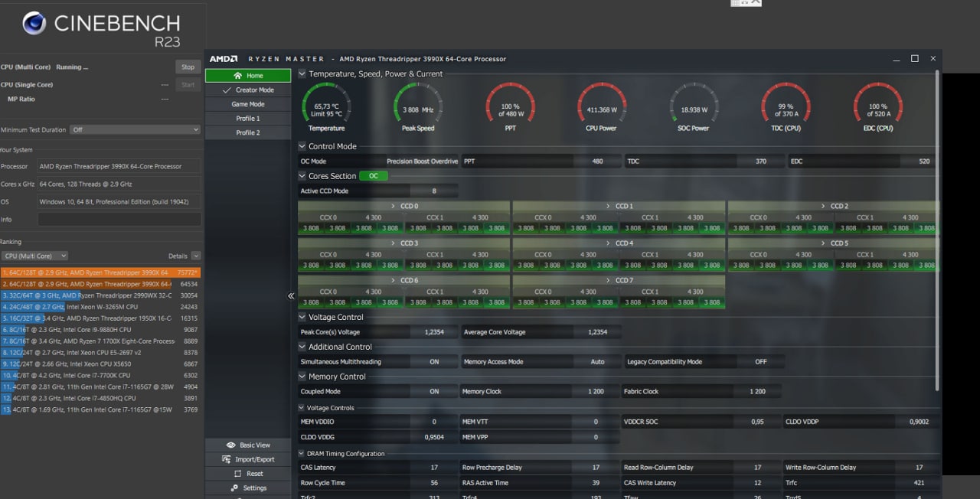This screenshot has height=499, width=980.
Task: Expand the CCD 4 core group
Action: [619, 243]
